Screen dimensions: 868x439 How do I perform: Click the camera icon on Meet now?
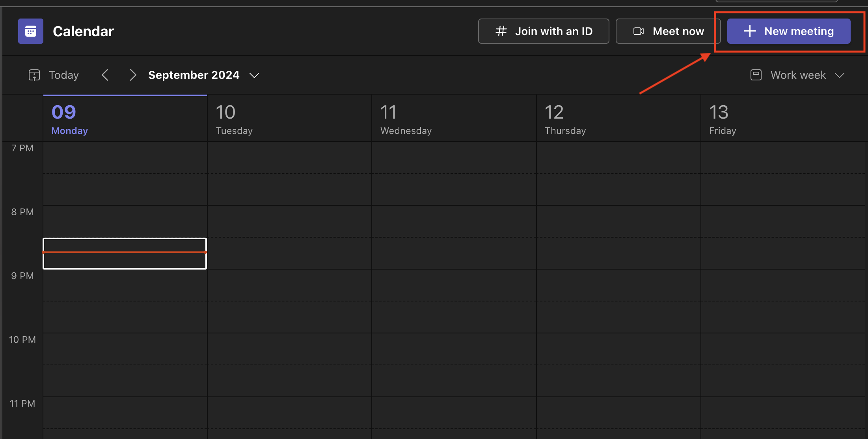(x=638, y=31)
